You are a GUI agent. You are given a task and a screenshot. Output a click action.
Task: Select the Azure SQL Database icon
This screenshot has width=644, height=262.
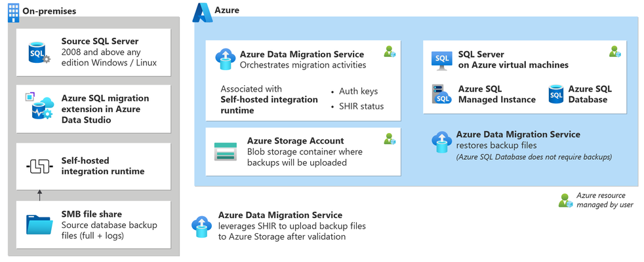click(556, 94)
